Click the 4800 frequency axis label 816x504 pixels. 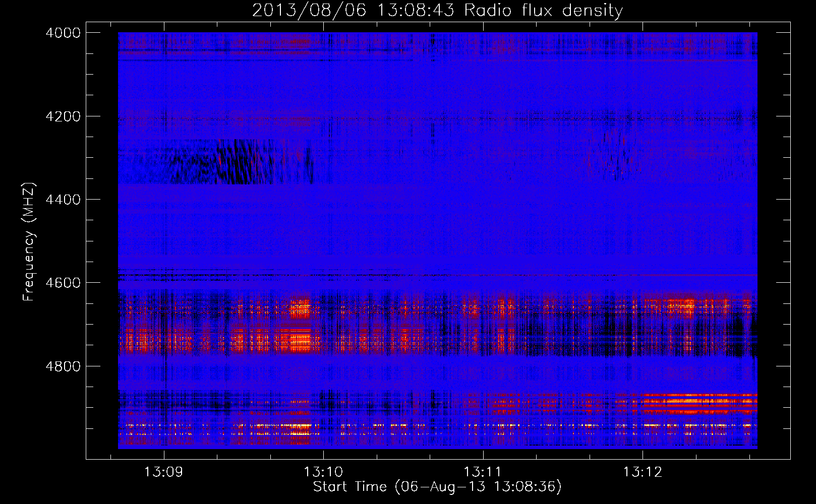pos(63,366)
